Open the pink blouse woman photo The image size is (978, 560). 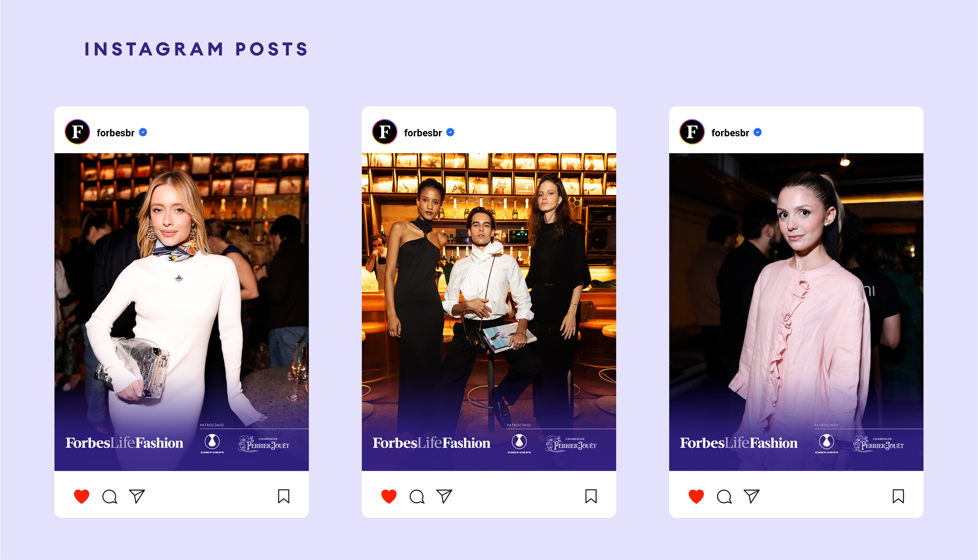pos(796,312)
